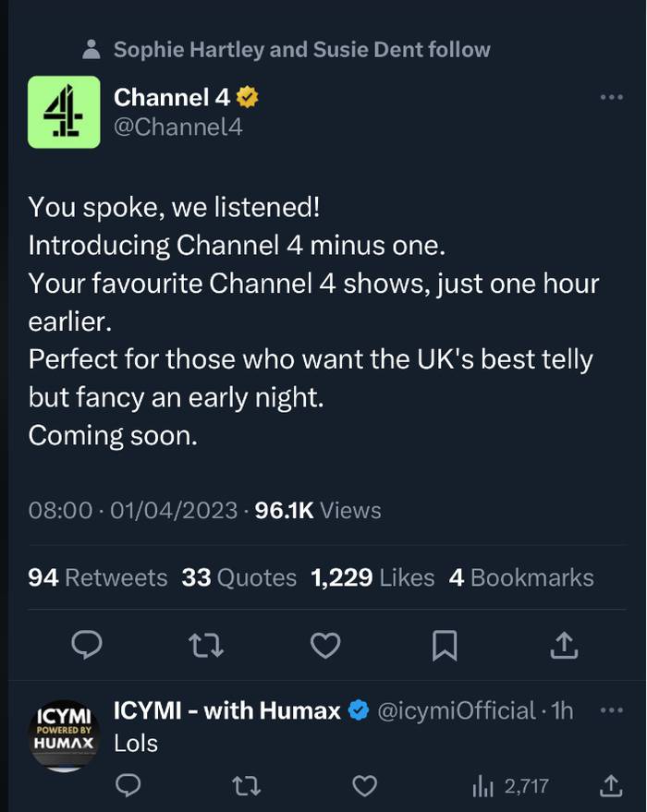View the '33 Quotes' of the tweet
This screenshot has width=647, height=812.
[237, 577]
